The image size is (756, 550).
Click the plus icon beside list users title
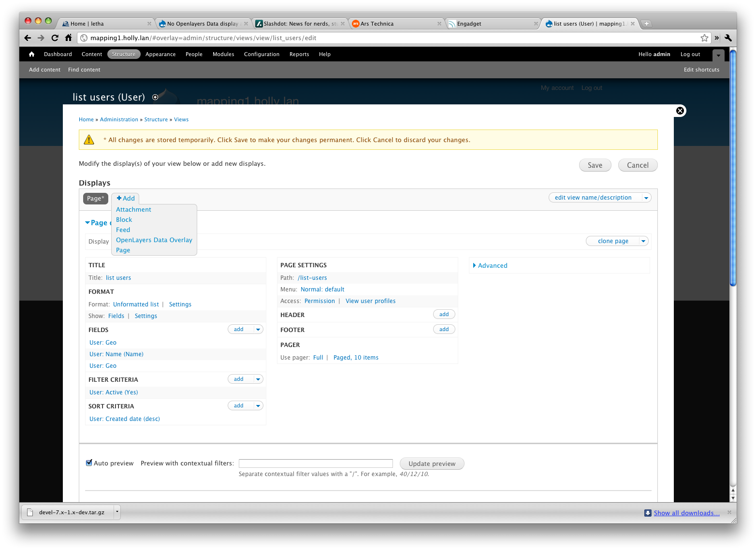pyautogui.click(x=155, y=97)
